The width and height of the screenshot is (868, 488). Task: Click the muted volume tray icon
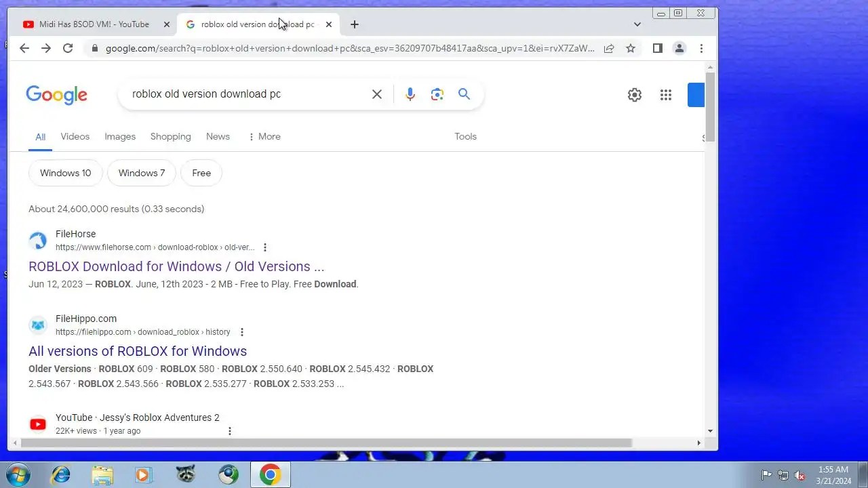click(800, 475)
